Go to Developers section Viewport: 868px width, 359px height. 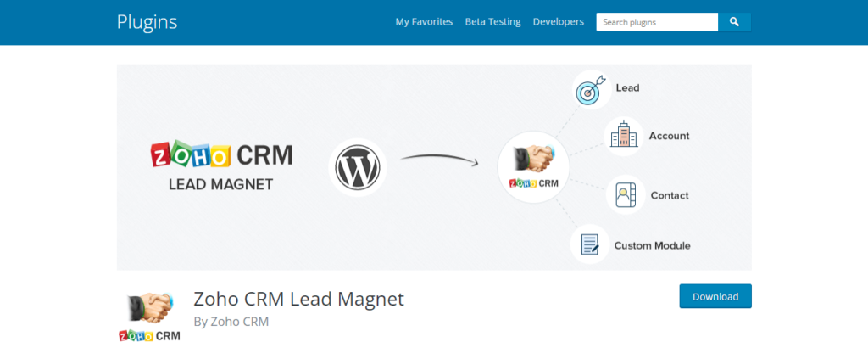point(558,22)
